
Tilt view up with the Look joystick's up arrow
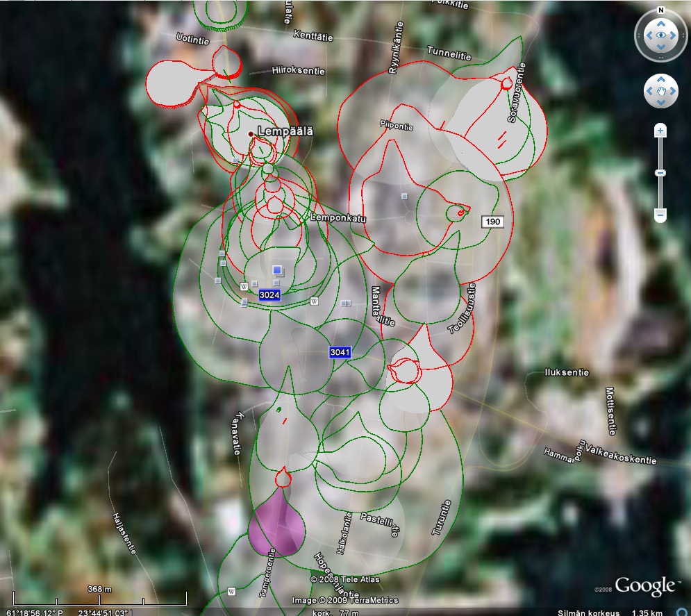(660, 24)
